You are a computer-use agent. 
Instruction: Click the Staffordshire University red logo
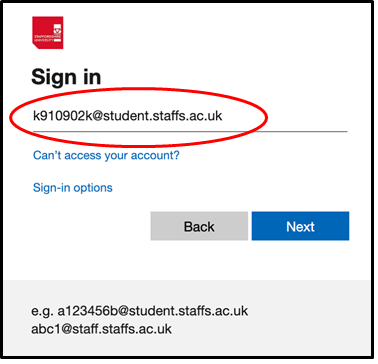[x=48, y=33]
